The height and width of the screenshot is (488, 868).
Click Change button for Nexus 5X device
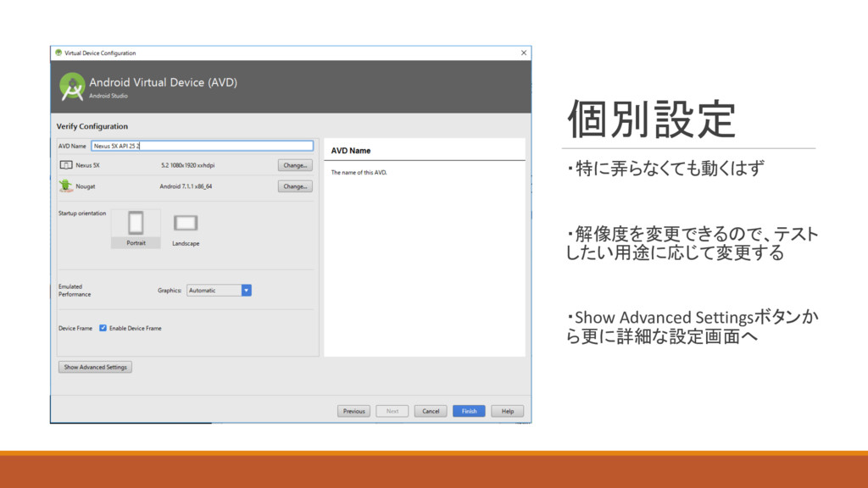(x=295, y=165)
